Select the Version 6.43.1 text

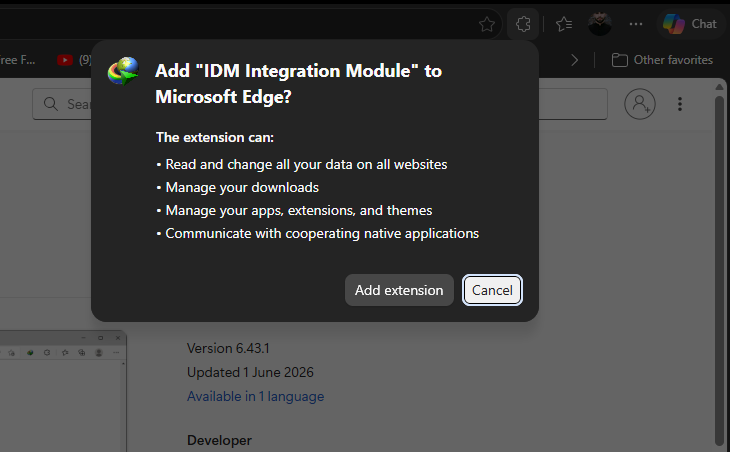click(x=228, y=348)
